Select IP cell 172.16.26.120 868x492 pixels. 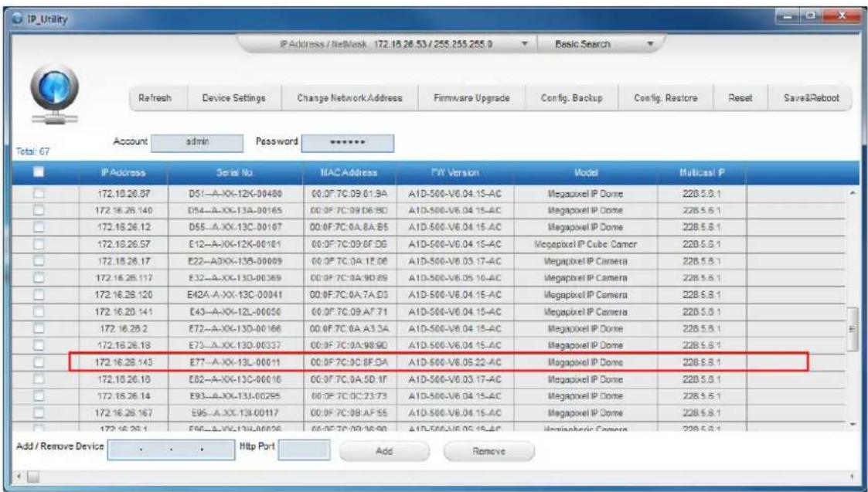point(124,295)
